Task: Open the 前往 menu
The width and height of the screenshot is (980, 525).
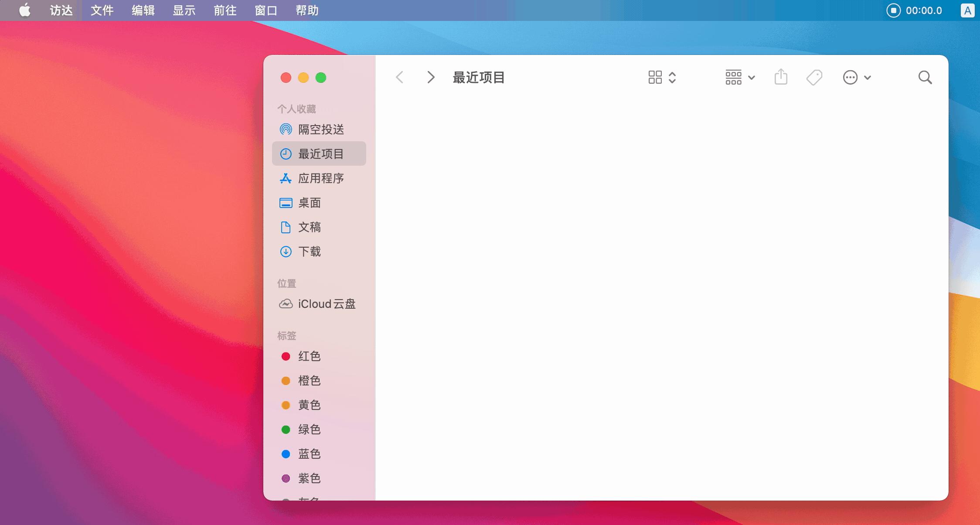Action: point(225,10)
